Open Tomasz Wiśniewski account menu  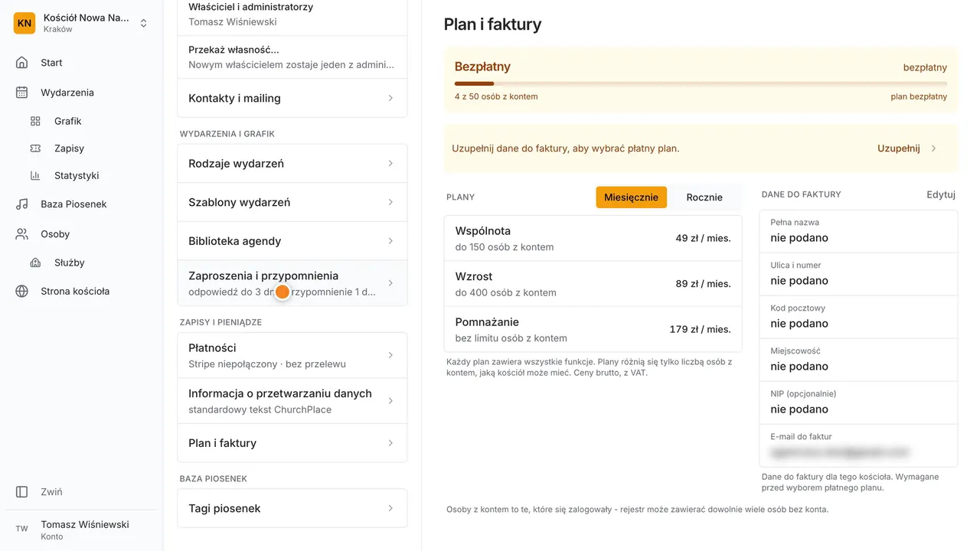[81, 529]
